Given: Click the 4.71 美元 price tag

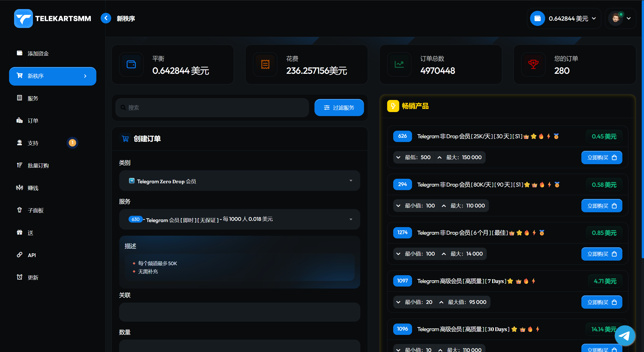Looking at the screenshot, I should [605, 281].
